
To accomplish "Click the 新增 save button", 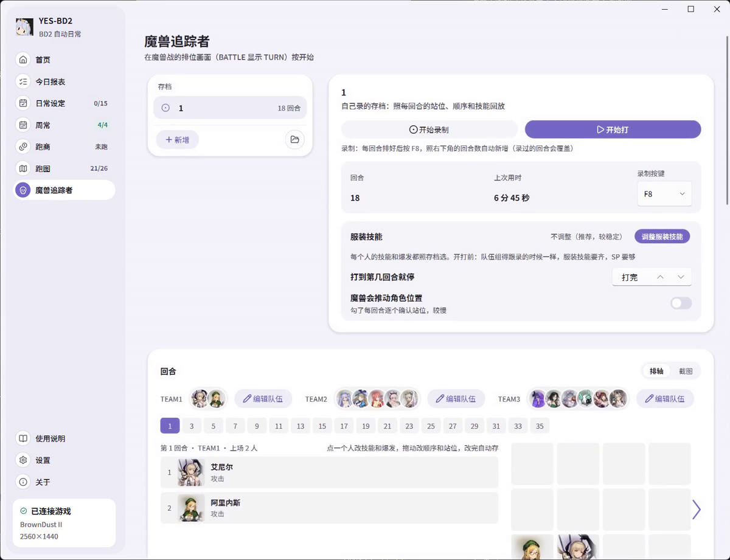I will tap(178, 140).
